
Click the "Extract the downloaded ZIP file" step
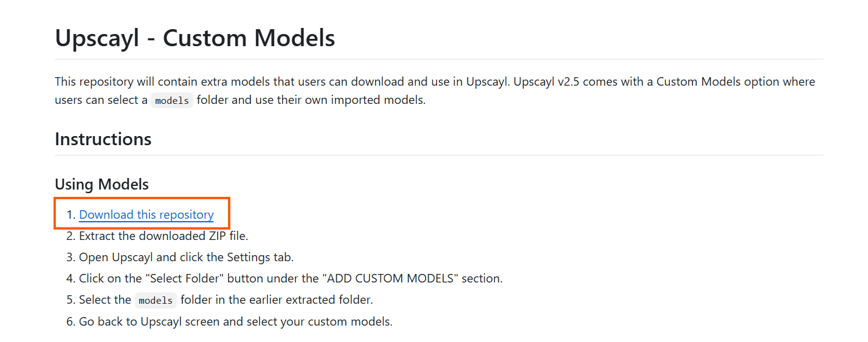pos(164,236)
